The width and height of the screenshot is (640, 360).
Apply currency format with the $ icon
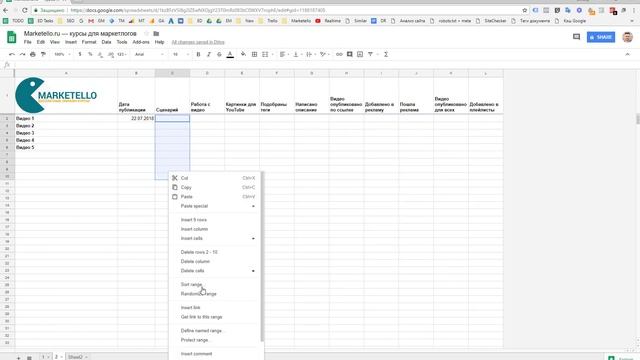pos(80,54)
